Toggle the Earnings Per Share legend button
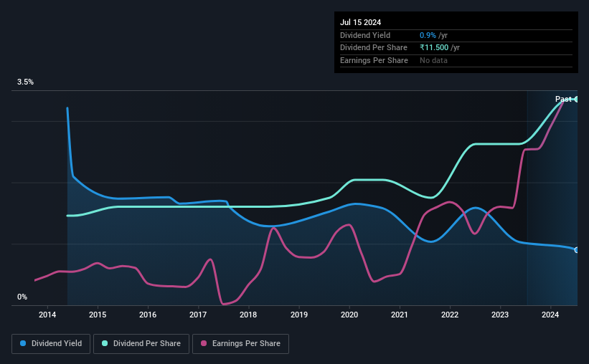This screenshot has width=589, height=364. pos(241,343)
